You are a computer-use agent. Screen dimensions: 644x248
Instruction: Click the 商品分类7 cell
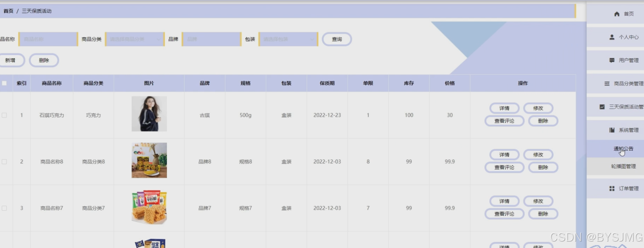(x=93, y=208)
